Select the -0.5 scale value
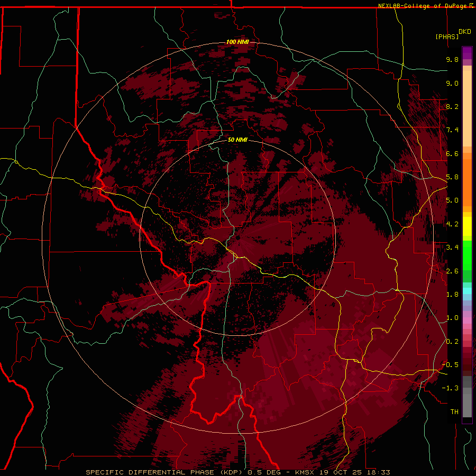Viewport: 476px width, 476px height. tap(450, 365)
